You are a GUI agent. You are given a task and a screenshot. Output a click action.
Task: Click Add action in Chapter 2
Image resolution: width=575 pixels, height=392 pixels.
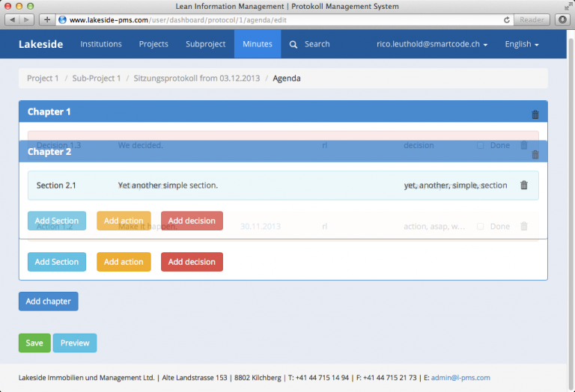point(124,221)
